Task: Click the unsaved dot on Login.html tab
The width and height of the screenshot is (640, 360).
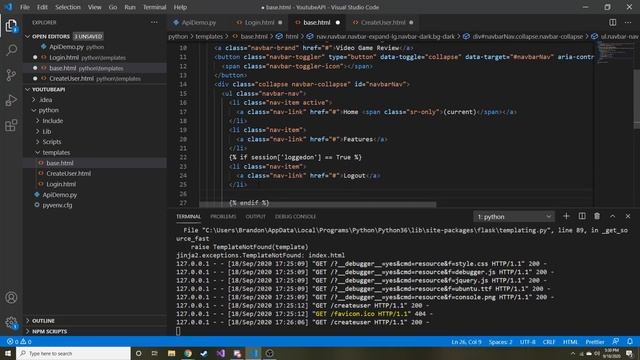Action: (x=280, y=22)
